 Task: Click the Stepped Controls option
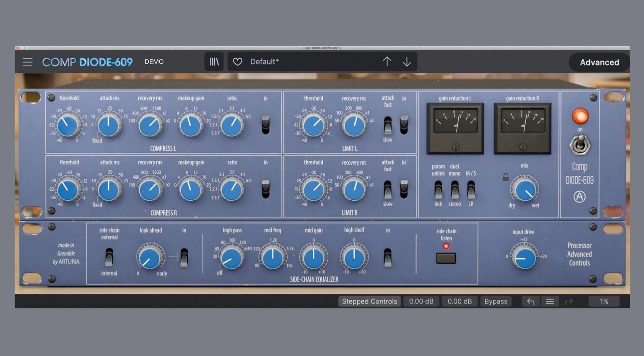click(x=369, y=301)
